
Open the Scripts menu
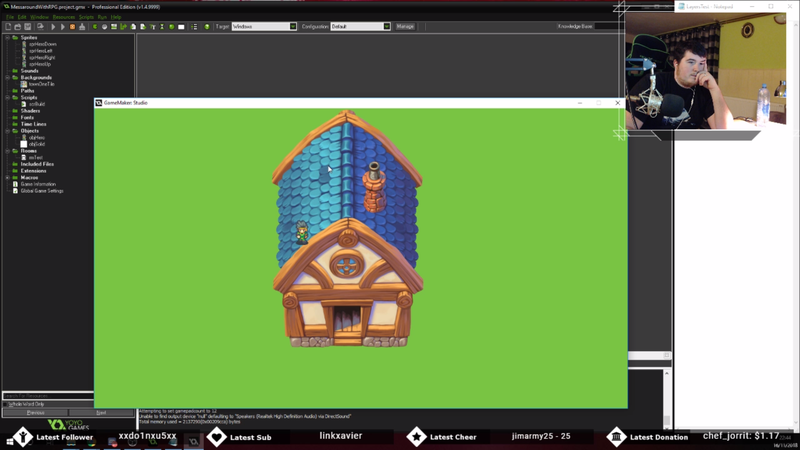point(86,17)
